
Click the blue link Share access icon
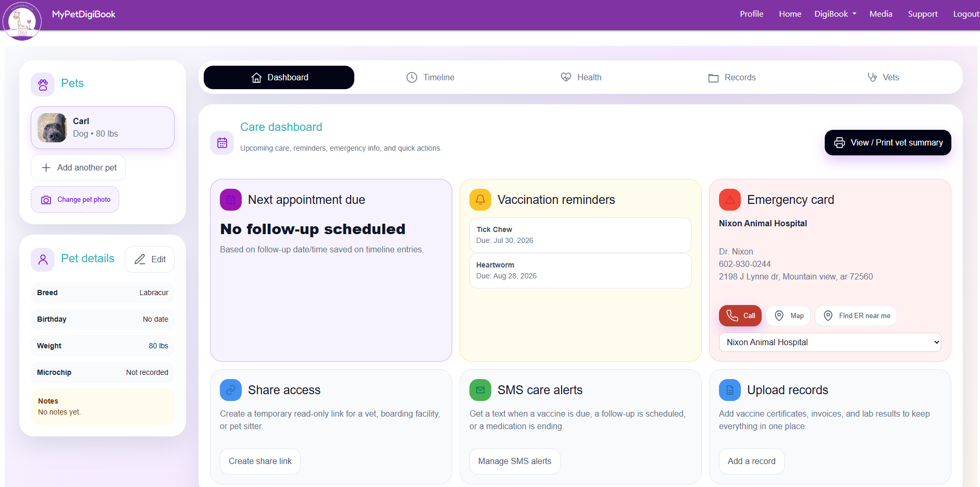(231, 390)
